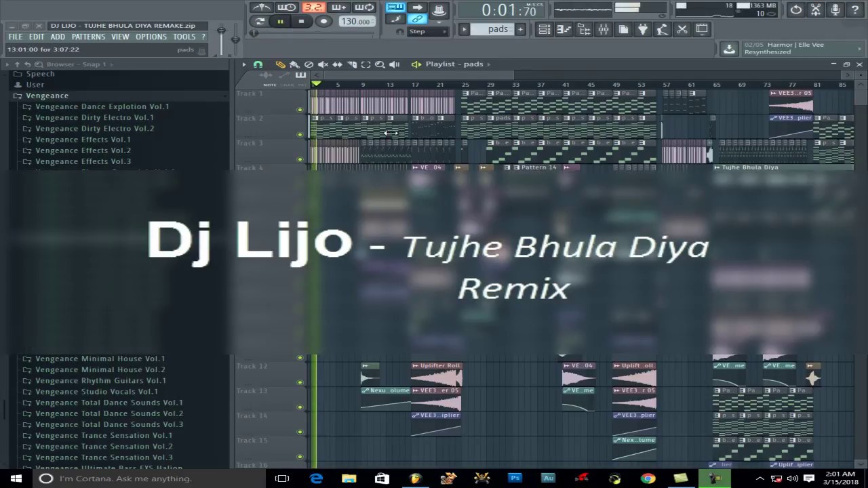Open the Browser options arrow
The width and height of the screenshot is (868, 488).
tap(7, 64)
